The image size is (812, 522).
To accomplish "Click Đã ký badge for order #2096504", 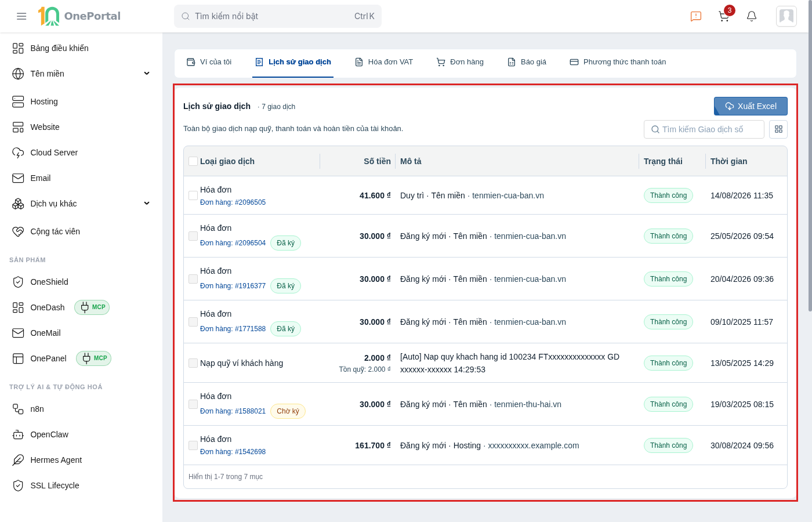I will (285, 243).
